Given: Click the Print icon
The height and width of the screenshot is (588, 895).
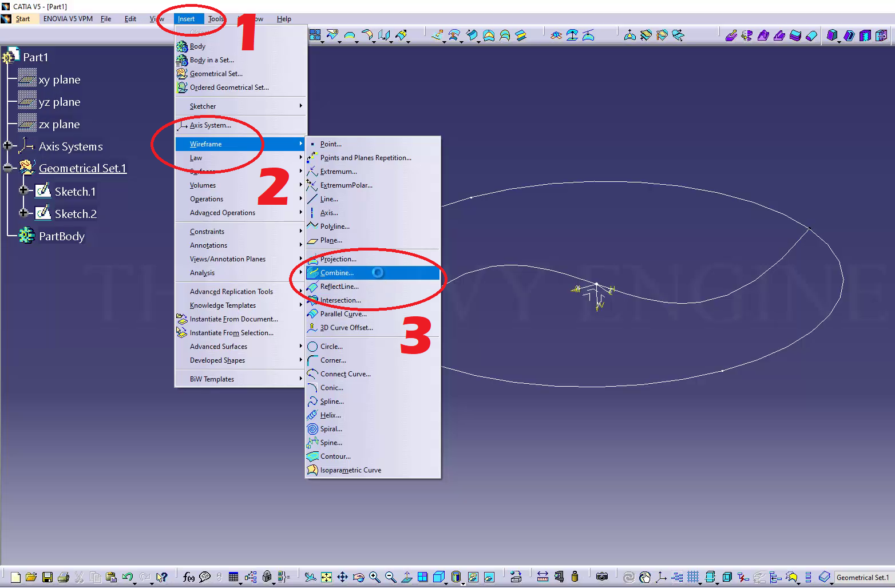Looking at the screenshot, I should [x=64, y=577].
